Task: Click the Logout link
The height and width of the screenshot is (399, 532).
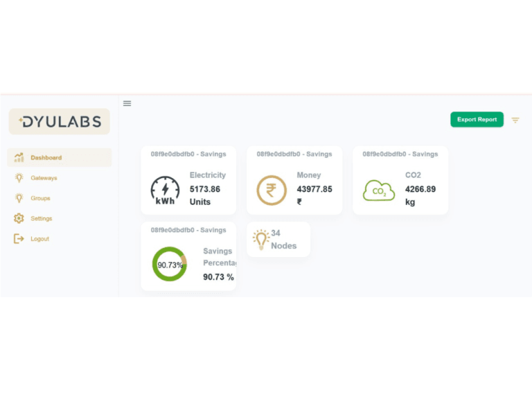Action: click(39, 239)
